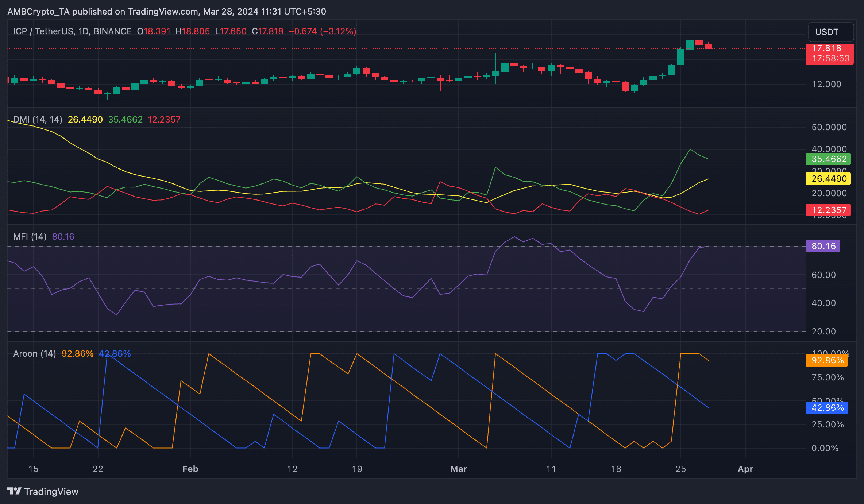Click the 25 date label on time axis

[x=681, y=469]
